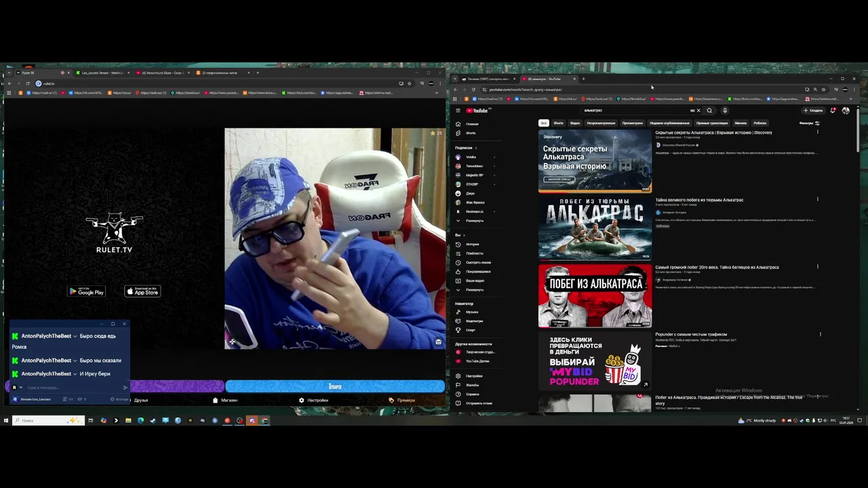Expand subscriptions list with Развернуть under Restream.io
This screenshot has height=488, width=868.
pyautogui.click(x=473, y=220)
